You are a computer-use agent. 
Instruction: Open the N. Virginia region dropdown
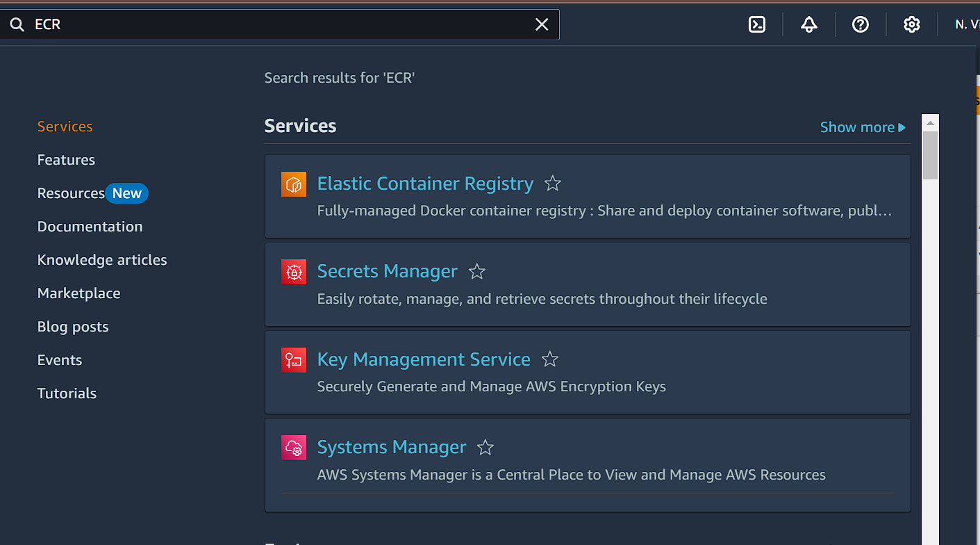click(967, 25)
